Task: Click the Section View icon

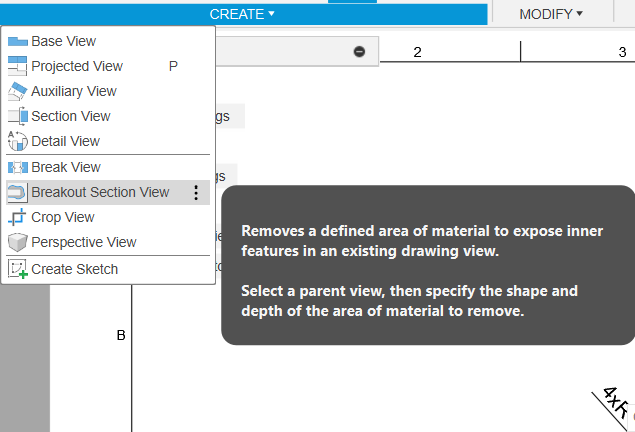Action: (x=18, y=117)
